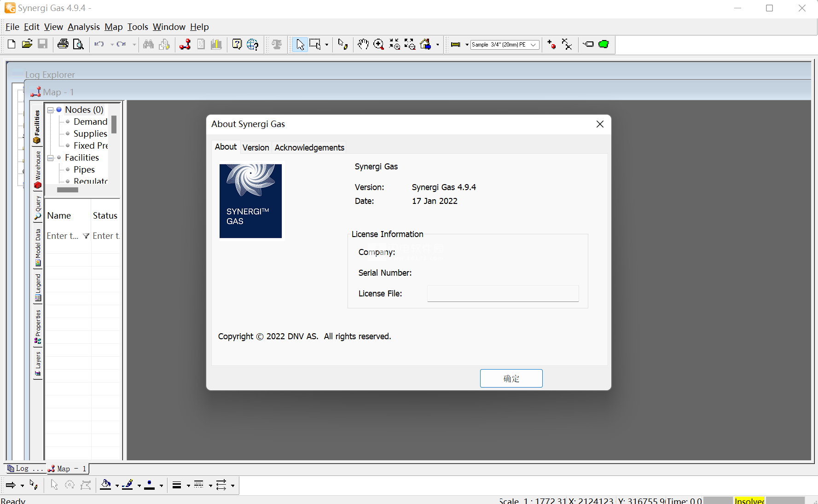Viewport: 818px width, 504px height.
Task: Select the arrow pointer tool
Action: 300,44
